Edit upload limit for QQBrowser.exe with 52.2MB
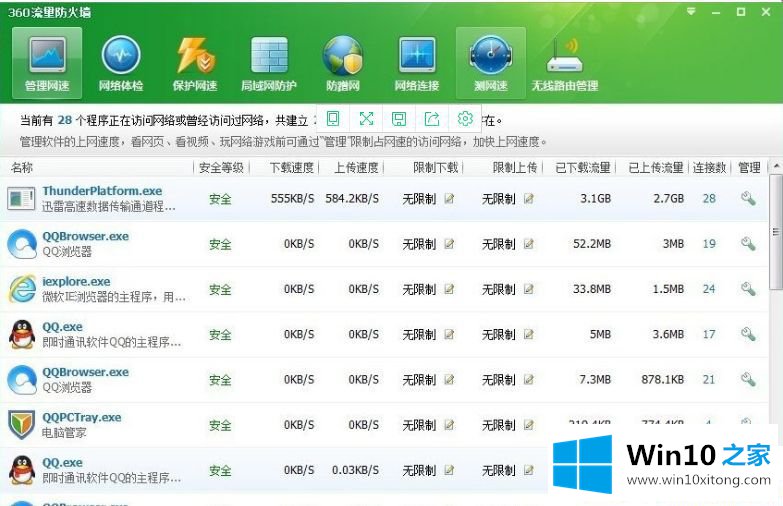Viewport: 783px width, 506px height. click(x=529, y=244)
